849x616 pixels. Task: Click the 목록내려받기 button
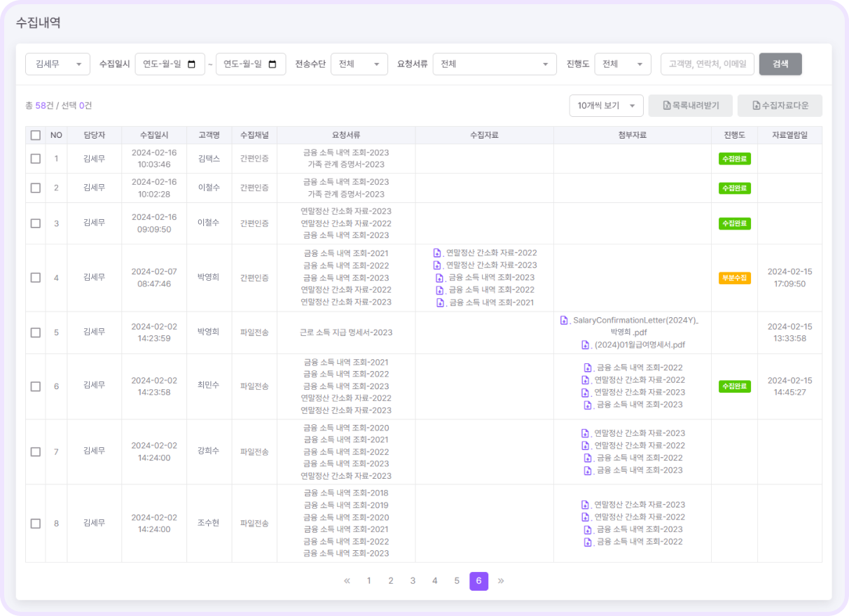[690, 106]
